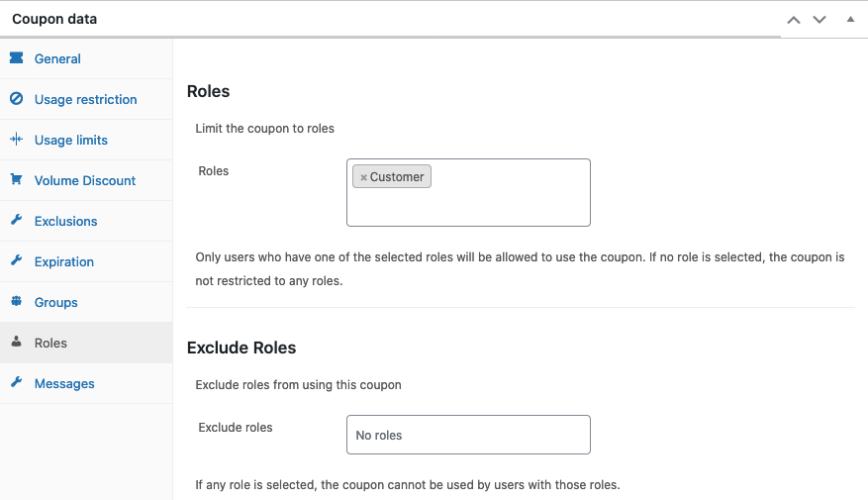Remove the Customer role tag
Viewport: 868px width, 500px height.
click(x=363, y=178)
